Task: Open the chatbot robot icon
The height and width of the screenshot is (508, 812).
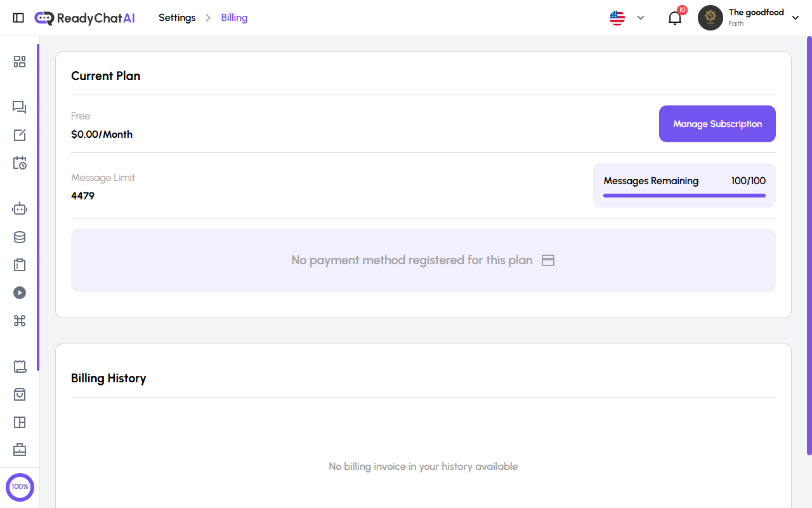Action: click(19, 208)
